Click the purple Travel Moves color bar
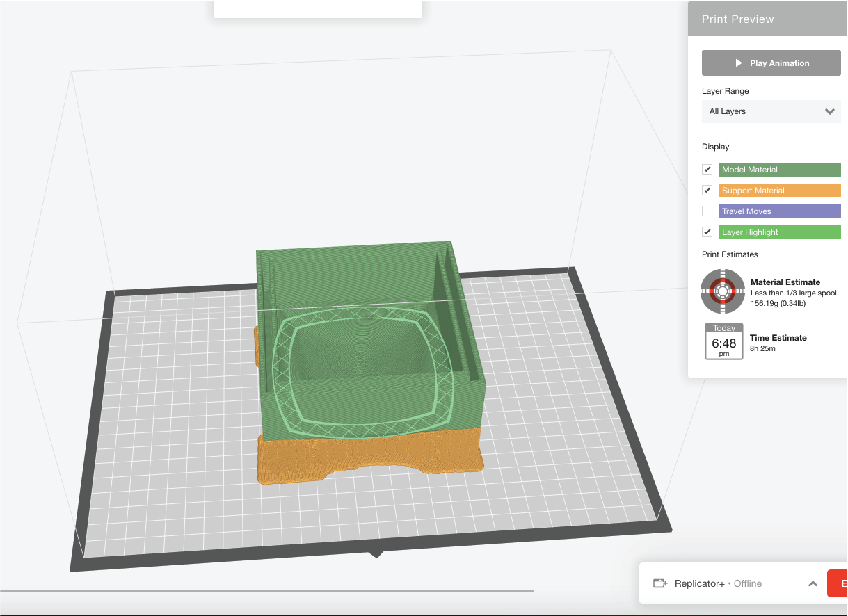This screenshot has width=848, height=616. 780,211
